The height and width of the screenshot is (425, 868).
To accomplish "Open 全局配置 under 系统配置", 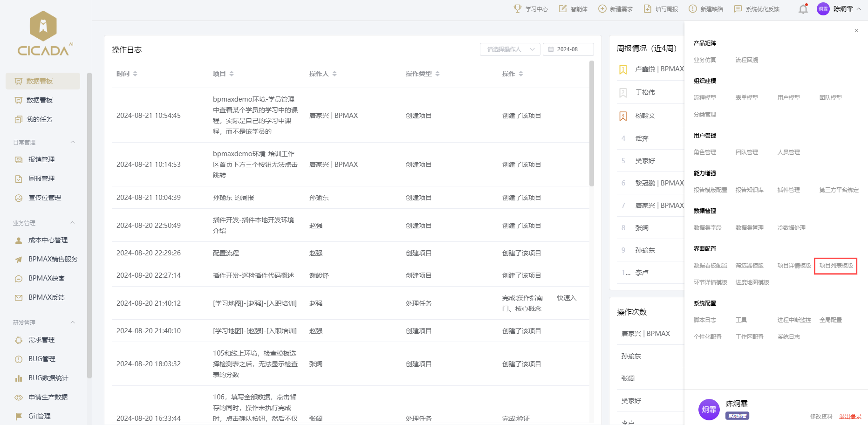I will tap(830, 320).
